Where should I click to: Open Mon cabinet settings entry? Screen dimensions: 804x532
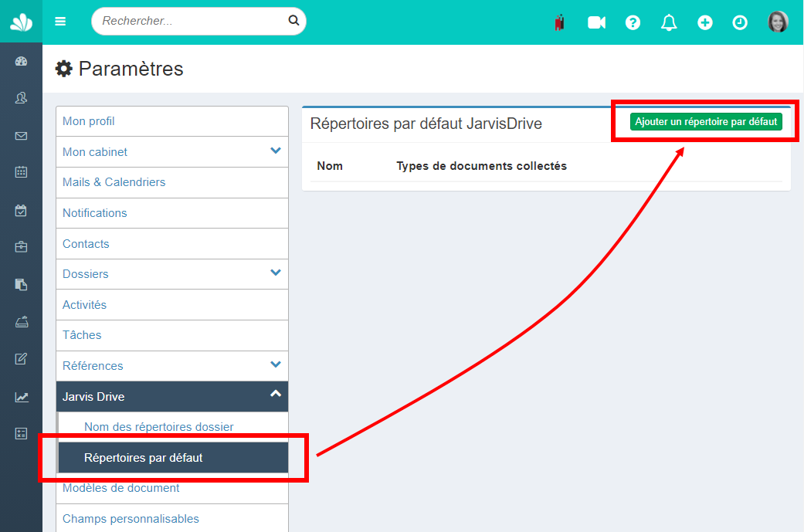[x=172, y=151]
